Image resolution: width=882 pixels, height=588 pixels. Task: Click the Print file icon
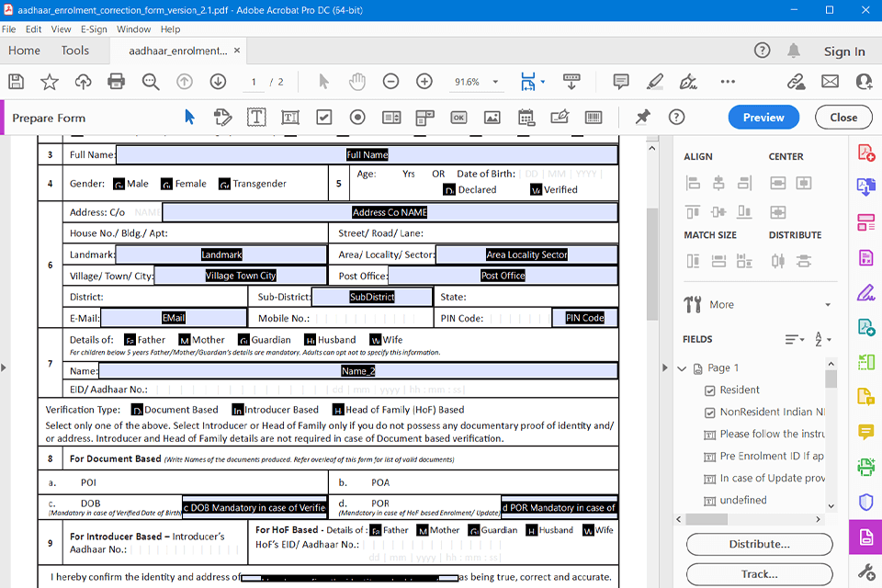[116, 82]
